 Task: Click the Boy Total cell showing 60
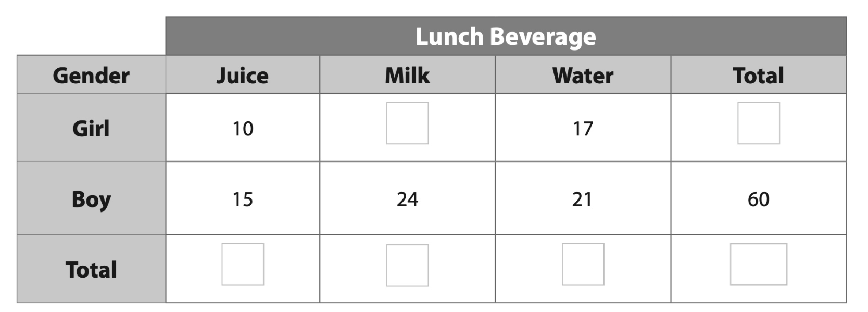(758, 199)
